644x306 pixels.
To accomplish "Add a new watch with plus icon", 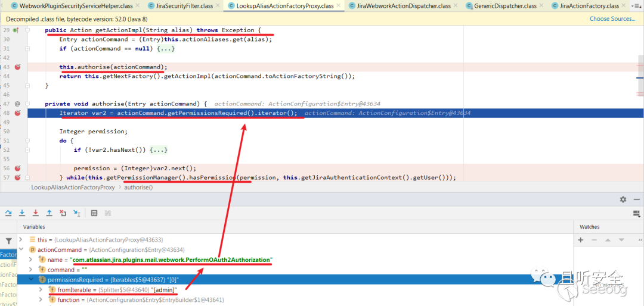I will pyautogui.click(x=580, y=240).
